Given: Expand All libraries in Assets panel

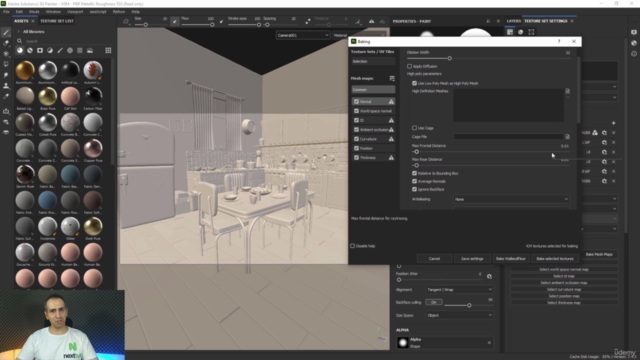Looking at the screenshot, I should point(18,31).
